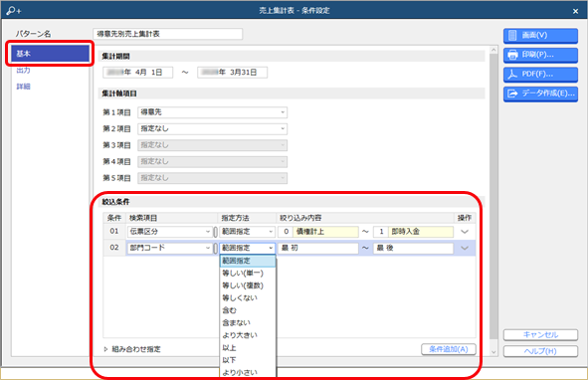Click the データ作成(E)... button

point(540,94)
